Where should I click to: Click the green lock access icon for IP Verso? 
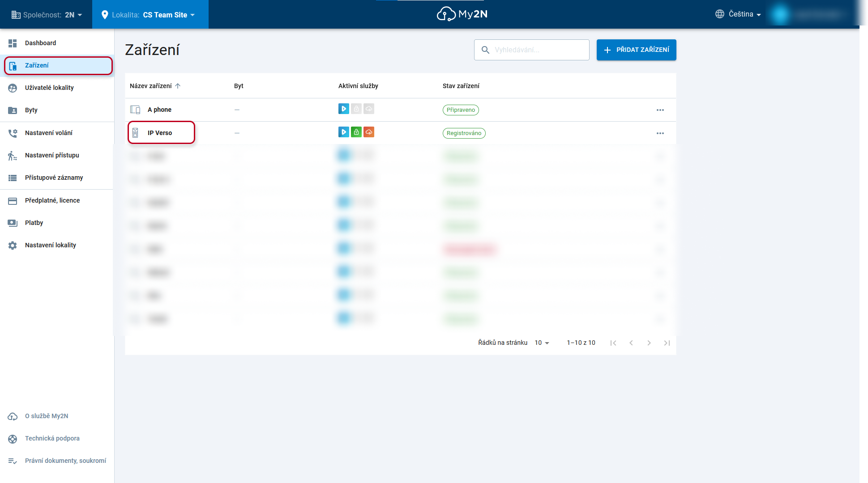click(x=356, y=132)
